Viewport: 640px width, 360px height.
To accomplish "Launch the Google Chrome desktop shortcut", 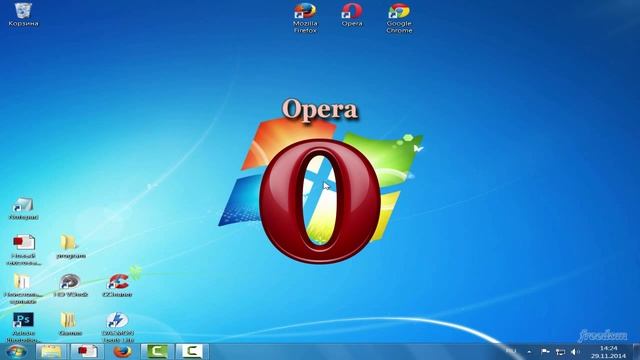I will (x=399, y=18).
